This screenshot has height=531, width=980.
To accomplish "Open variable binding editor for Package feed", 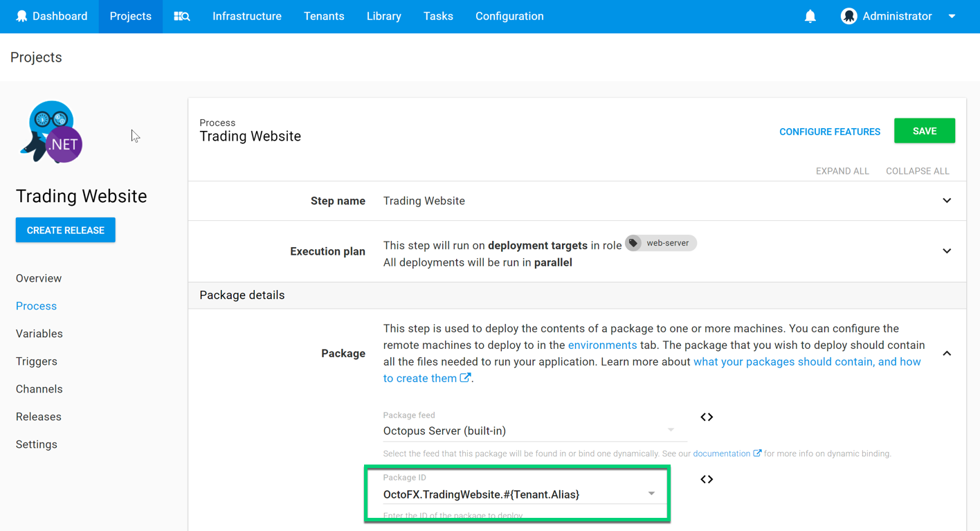I will [x=707, y=417].
